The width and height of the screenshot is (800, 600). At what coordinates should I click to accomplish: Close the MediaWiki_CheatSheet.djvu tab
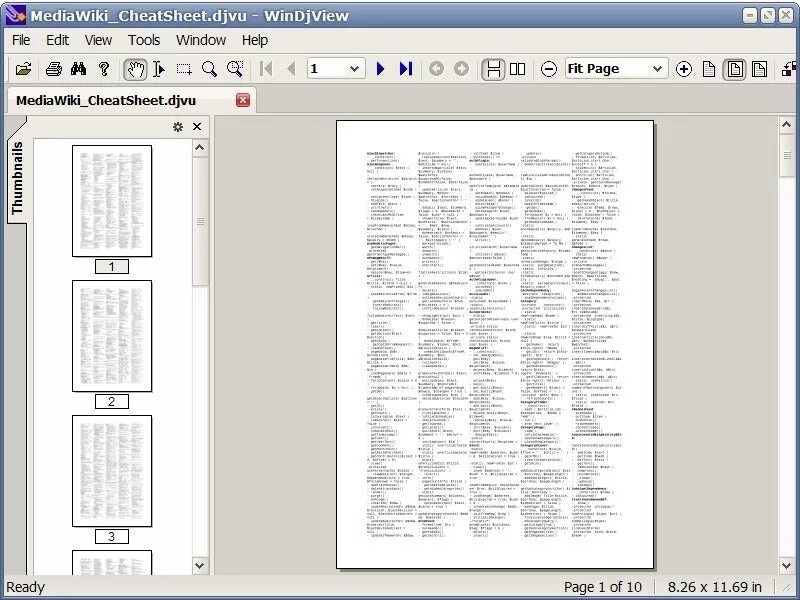(x=243, y=100)
